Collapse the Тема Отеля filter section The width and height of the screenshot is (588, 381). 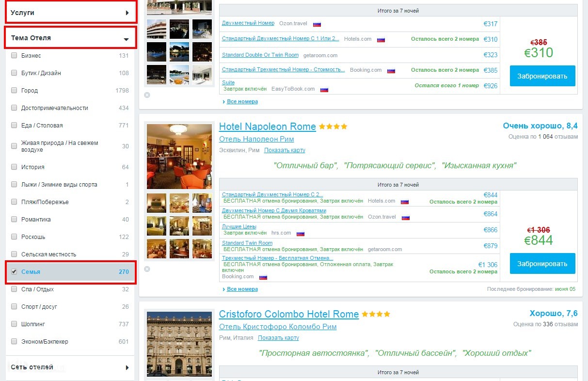point(71,38)
